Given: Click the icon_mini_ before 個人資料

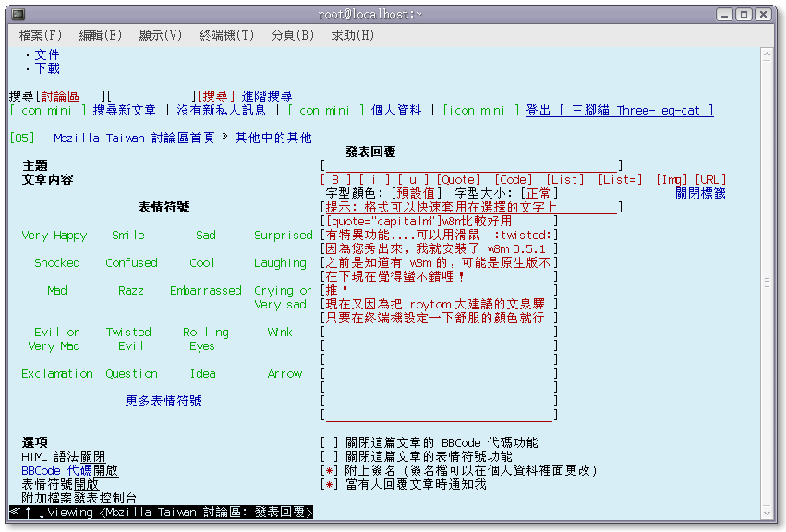Looking at the screenshot, I should click(326, 111).
